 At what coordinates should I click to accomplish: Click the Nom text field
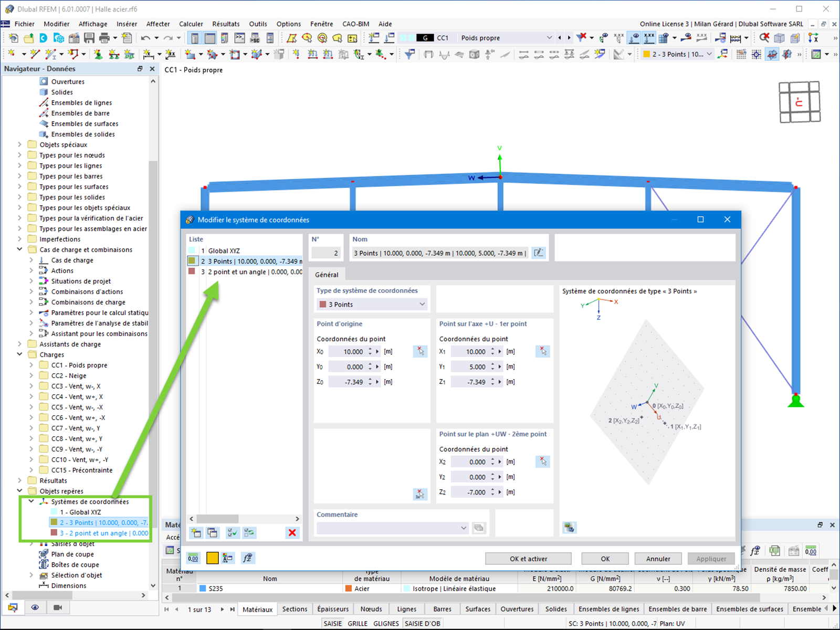(x=440, y=253)
